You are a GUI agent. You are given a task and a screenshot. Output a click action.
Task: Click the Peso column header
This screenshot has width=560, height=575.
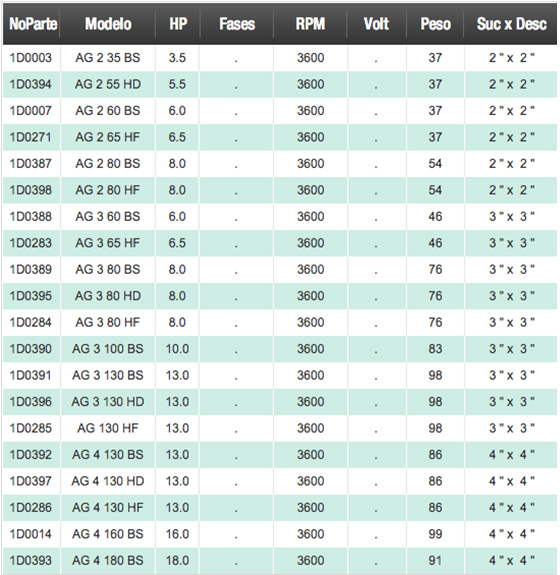pos(435,24)
